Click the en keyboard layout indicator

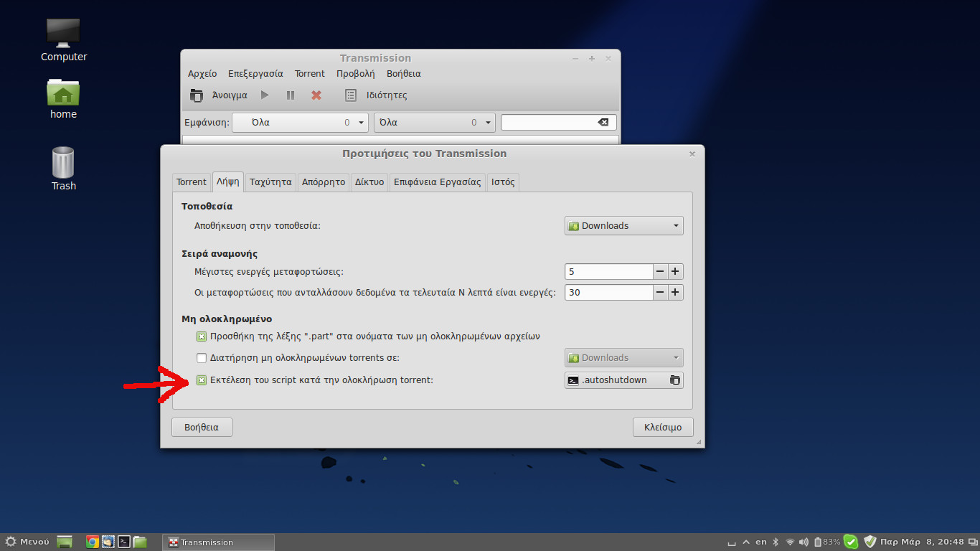(x=761, y=542)
